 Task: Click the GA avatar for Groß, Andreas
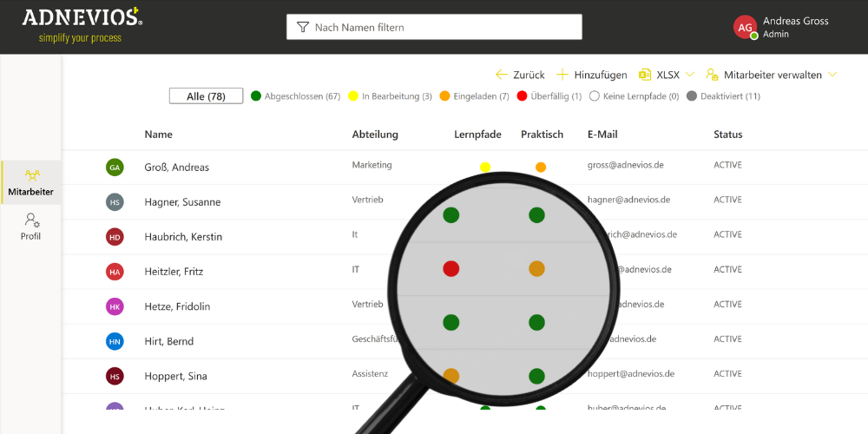point(115,168)
